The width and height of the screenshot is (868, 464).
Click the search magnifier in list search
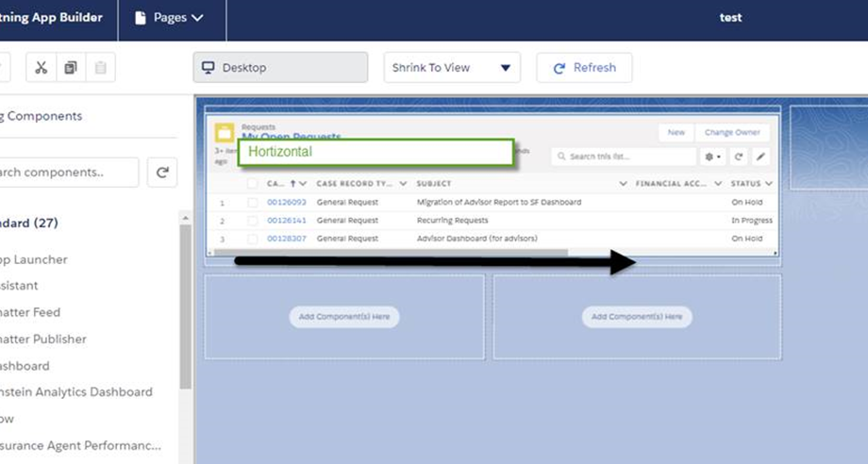(x=561, y=157)
